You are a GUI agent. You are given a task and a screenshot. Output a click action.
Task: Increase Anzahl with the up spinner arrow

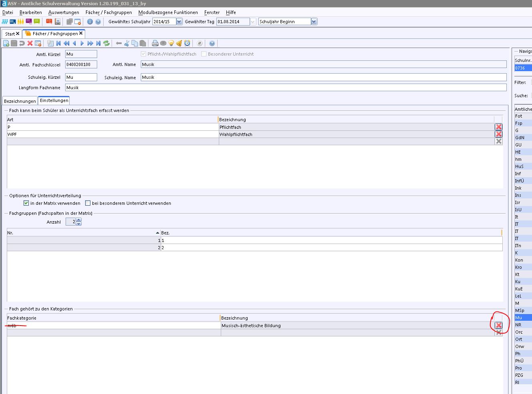pyautogui.click(x=79, y=220)
